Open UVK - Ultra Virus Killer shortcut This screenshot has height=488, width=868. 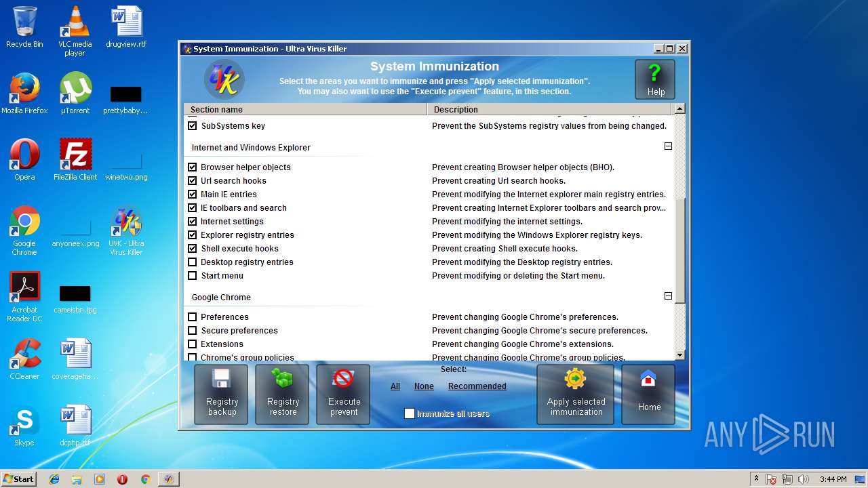point(126,230)
